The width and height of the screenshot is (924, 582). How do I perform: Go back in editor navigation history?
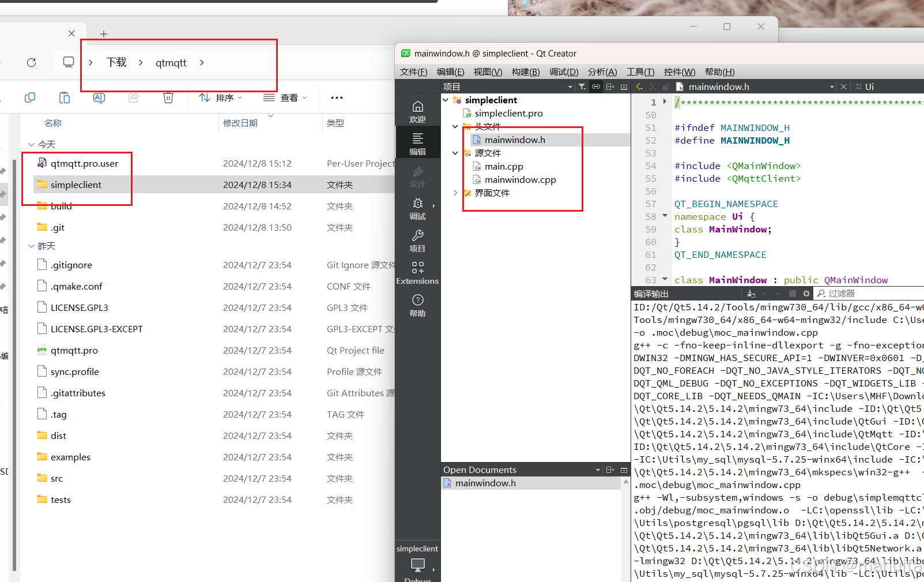pos(639,87)
